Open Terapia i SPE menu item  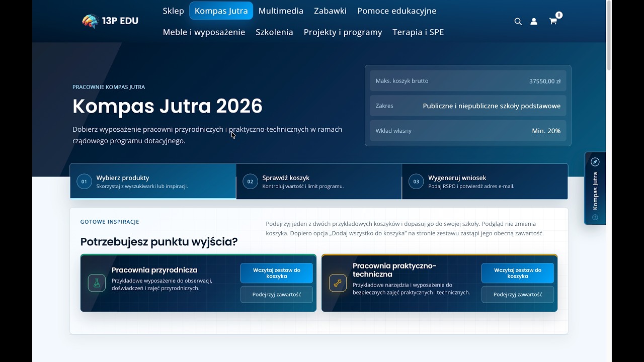(x=418, y=32)
